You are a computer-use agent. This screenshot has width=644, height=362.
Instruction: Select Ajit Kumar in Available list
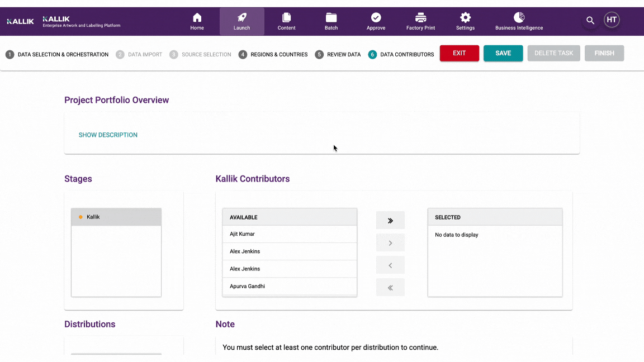pyautogui.click(x=242, y=234)
